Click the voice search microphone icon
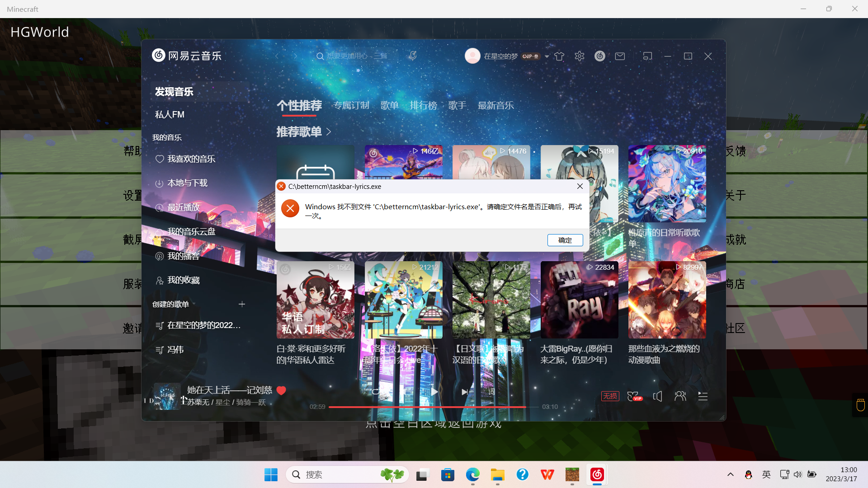This screenshot has height=488, width=868. click(x=412, y=56)
